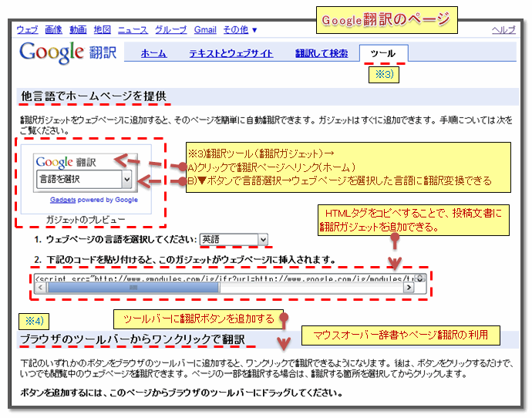Viewport: 532px width, 418px height.
Task: Click the heading ブラウザのツールバーからワンクリックで翻訳
Action: click(x=133, y=339)
